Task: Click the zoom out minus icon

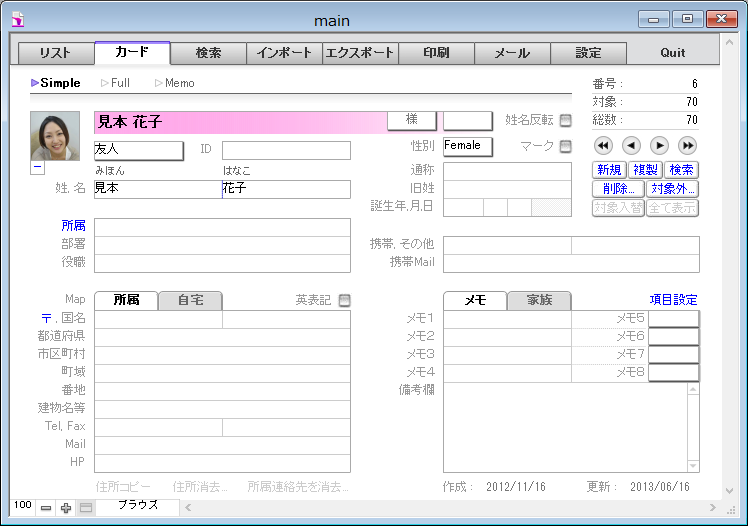Action: tap(46, 508)
